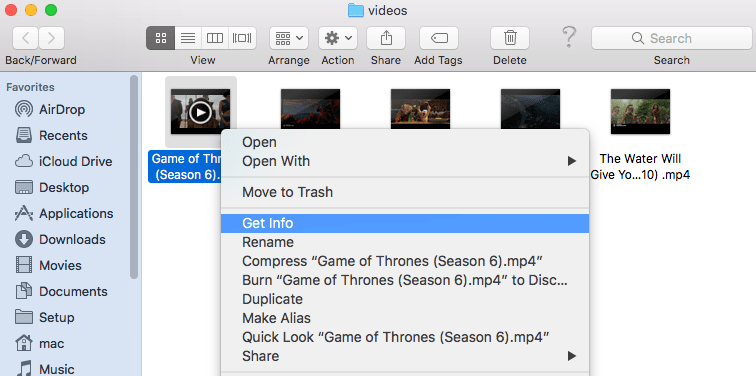756x376 pixels.
Task: Select the second video thumbnail in the row
Action: [x=310, y=108]
